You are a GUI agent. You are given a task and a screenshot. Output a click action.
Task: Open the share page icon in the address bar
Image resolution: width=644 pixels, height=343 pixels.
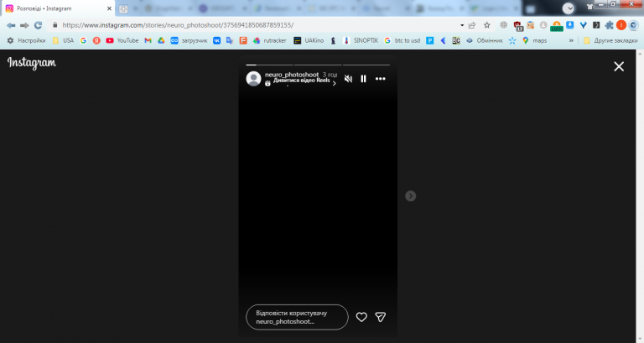tap(472, 25)
